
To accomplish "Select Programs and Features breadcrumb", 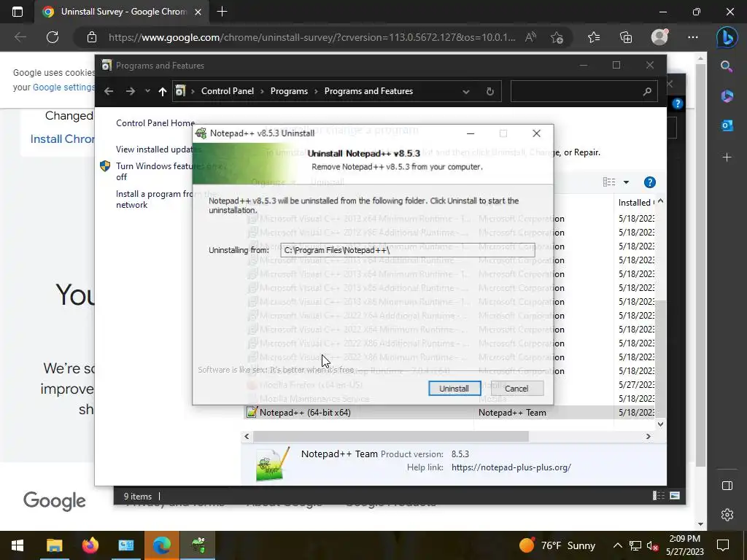I will coord(368,91).
